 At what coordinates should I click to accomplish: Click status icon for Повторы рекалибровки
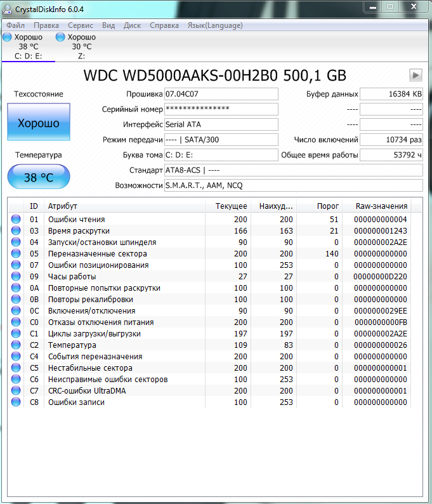coord(16,299)
